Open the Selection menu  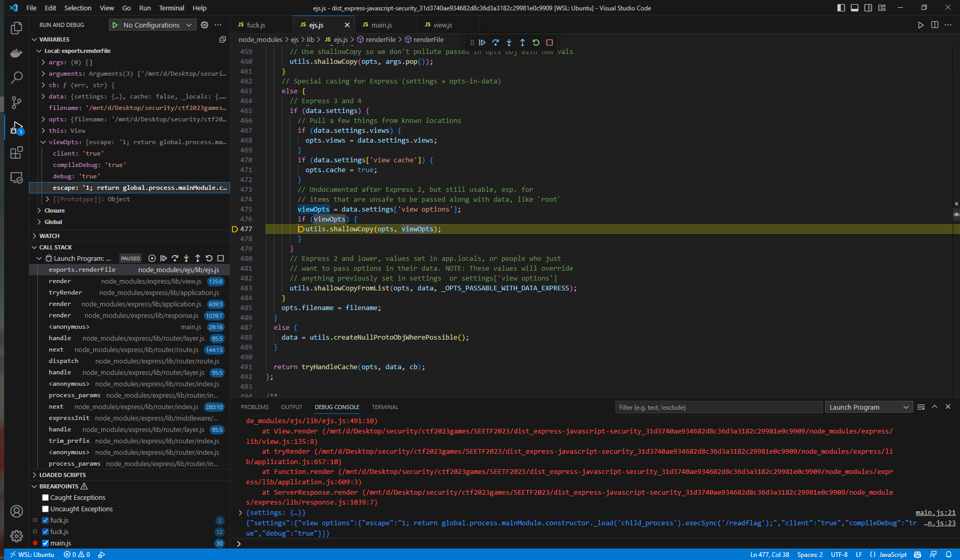78,8
